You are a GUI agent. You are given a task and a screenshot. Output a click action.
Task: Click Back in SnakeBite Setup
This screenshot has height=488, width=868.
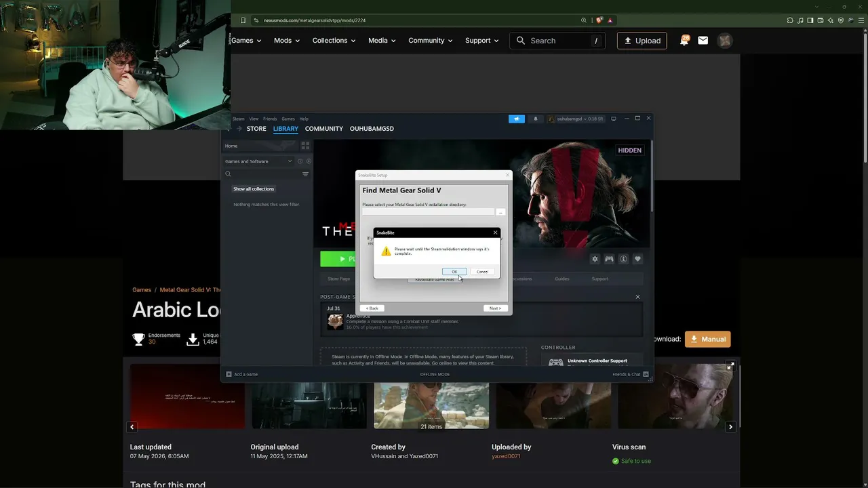[x=372, y=308]
